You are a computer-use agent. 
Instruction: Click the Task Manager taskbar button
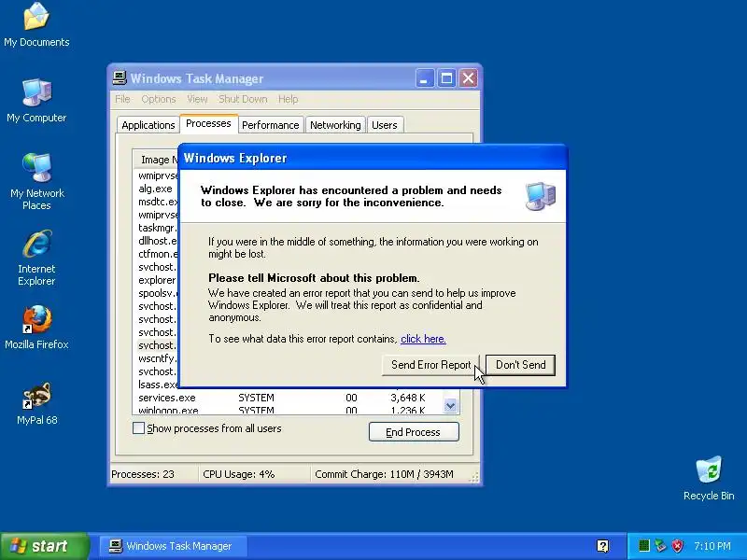coord(174,546)
